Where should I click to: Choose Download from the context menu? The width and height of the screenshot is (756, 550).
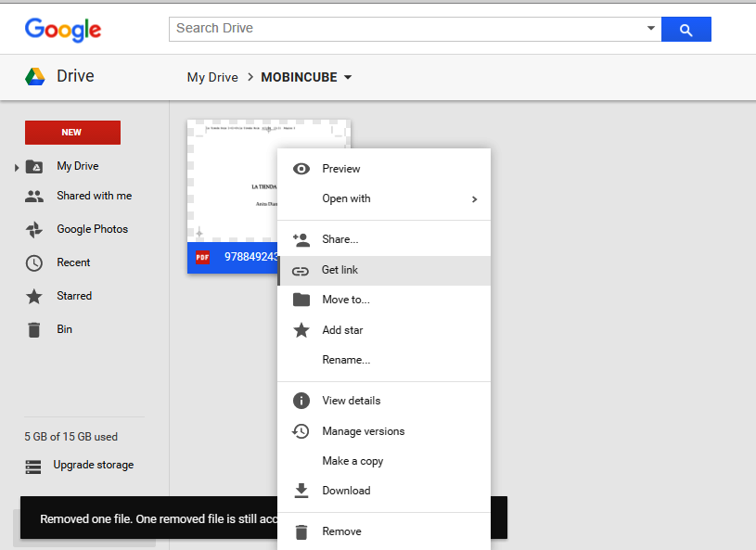pyautogui.click(x=384, y=491)
